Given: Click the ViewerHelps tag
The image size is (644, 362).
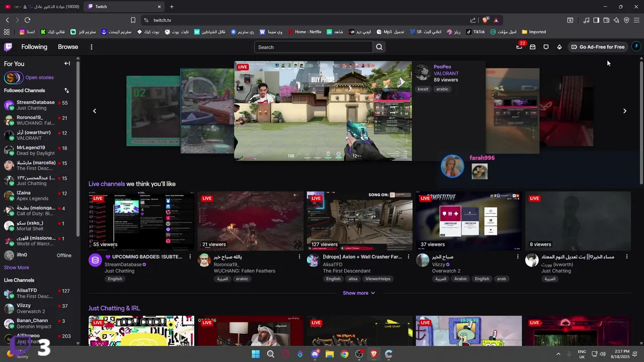Looking at the screenshot, I should click(x=378, y=279).
